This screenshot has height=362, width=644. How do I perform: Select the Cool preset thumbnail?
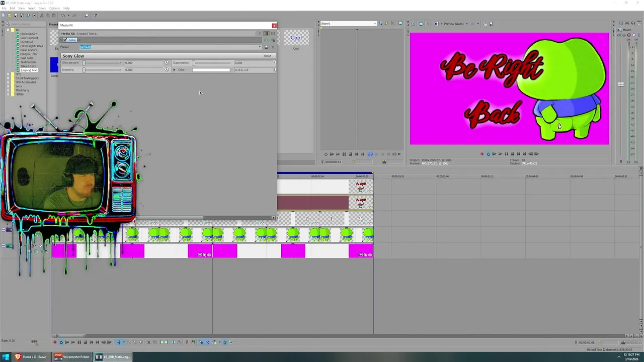click(x=296, y=39)
